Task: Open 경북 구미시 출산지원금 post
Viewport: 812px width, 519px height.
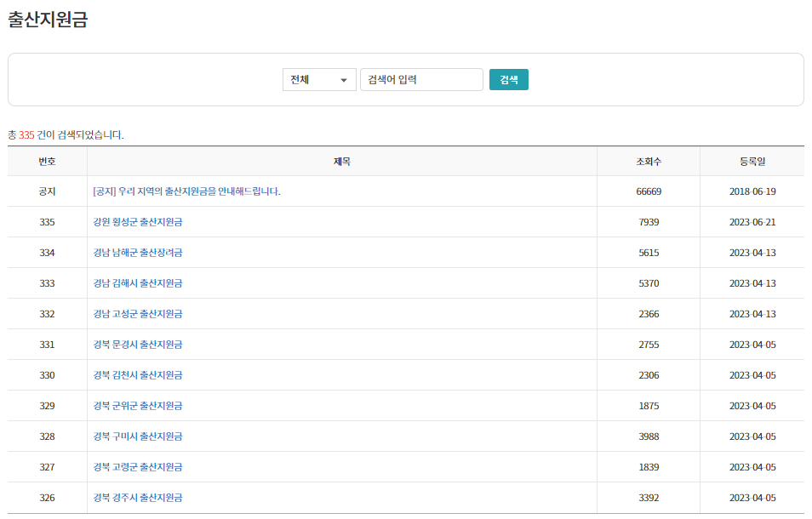Action: click(x=138, y=436)
